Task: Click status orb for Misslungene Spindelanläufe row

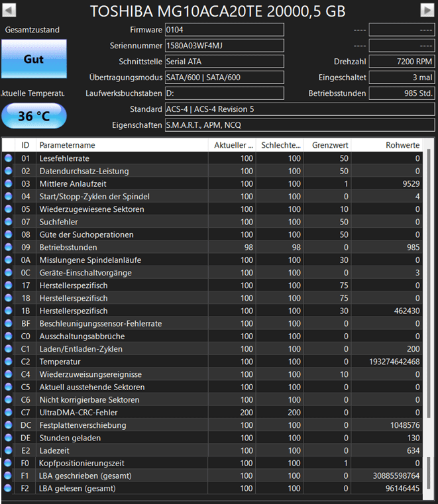Action: 9,260
